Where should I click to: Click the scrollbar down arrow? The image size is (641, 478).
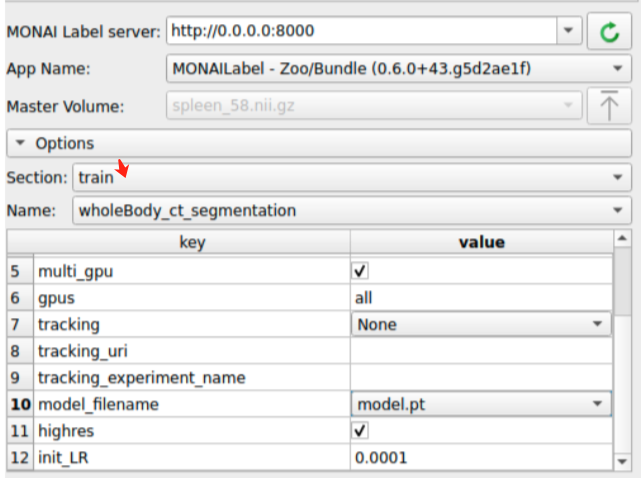pos(622,461)
